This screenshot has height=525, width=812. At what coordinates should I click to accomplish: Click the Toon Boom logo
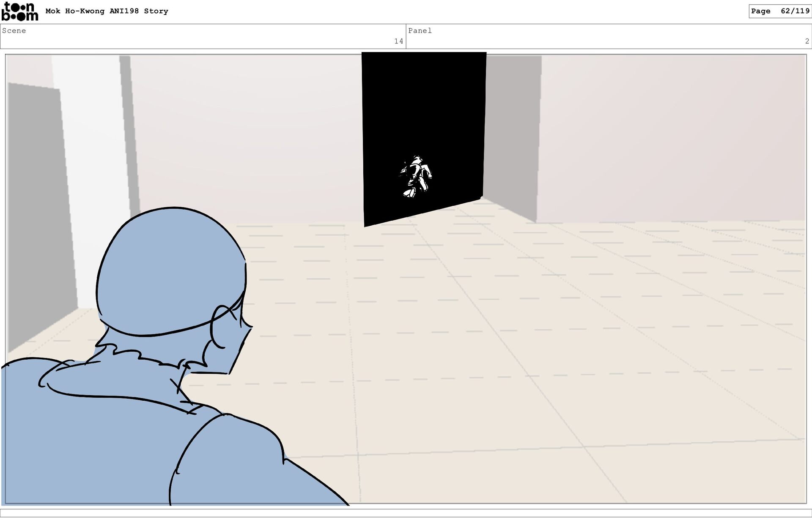[19, 11]
